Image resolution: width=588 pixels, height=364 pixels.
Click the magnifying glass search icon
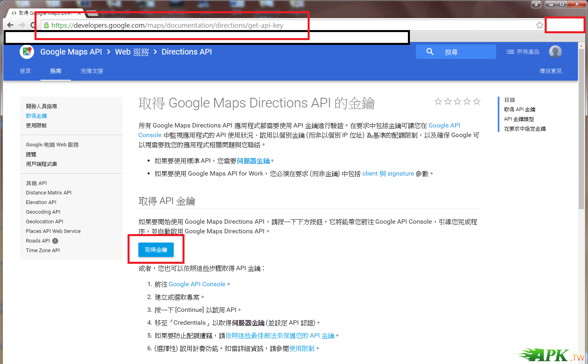coord(430,52)
